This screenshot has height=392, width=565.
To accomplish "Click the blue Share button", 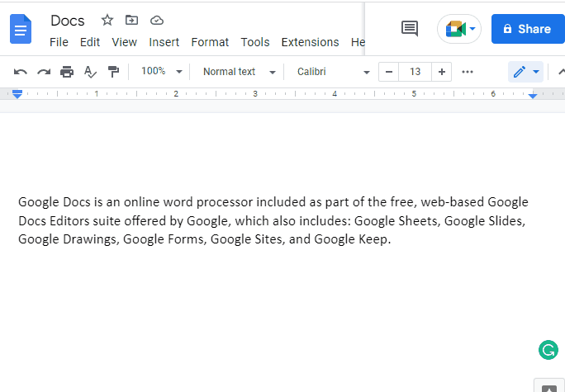I will tap(528, 29).
